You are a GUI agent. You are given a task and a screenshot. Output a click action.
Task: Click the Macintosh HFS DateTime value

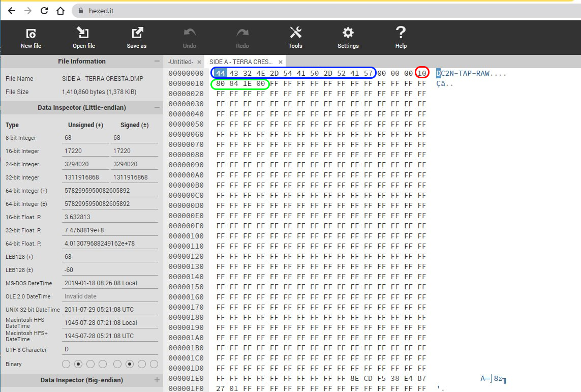pos(110,323)
